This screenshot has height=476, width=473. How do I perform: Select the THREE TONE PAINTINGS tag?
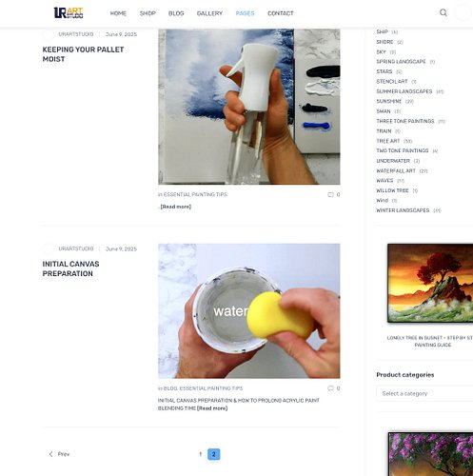click(405, 121)
